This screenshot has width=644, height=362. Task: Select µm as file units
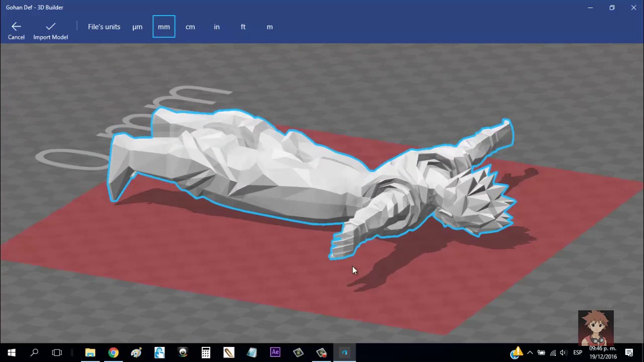(137, 27)
